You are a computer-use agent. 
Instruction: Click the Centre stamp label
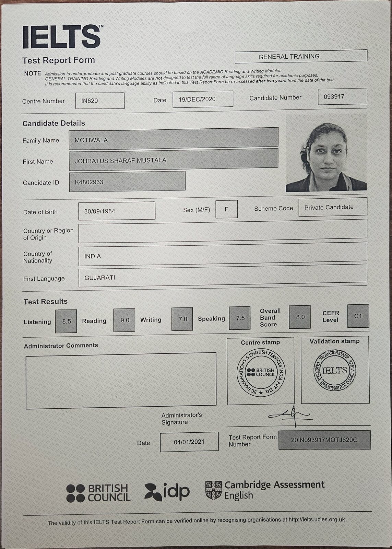pos(260,342)
